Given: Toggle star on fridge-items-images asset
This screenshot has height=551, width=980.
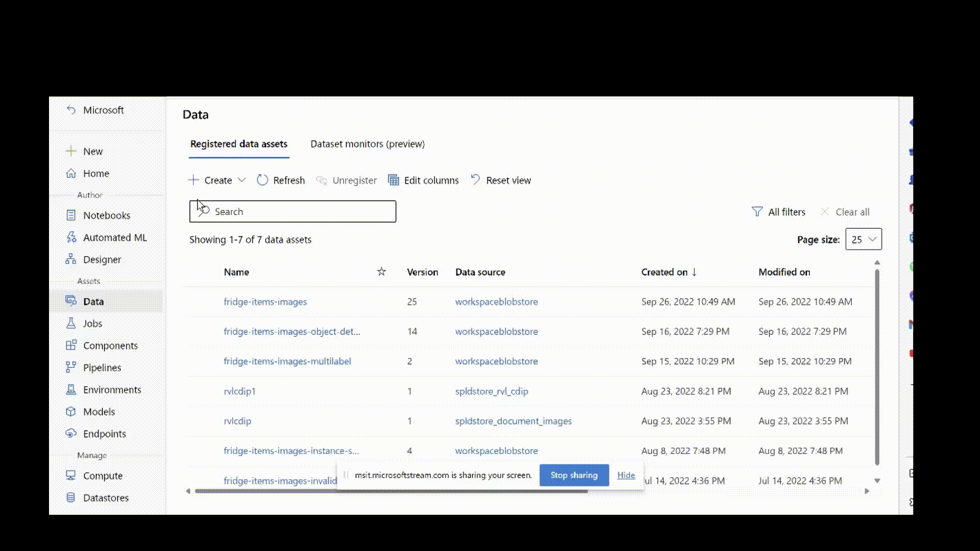Looking at the screenshot, I should [381, 302].
